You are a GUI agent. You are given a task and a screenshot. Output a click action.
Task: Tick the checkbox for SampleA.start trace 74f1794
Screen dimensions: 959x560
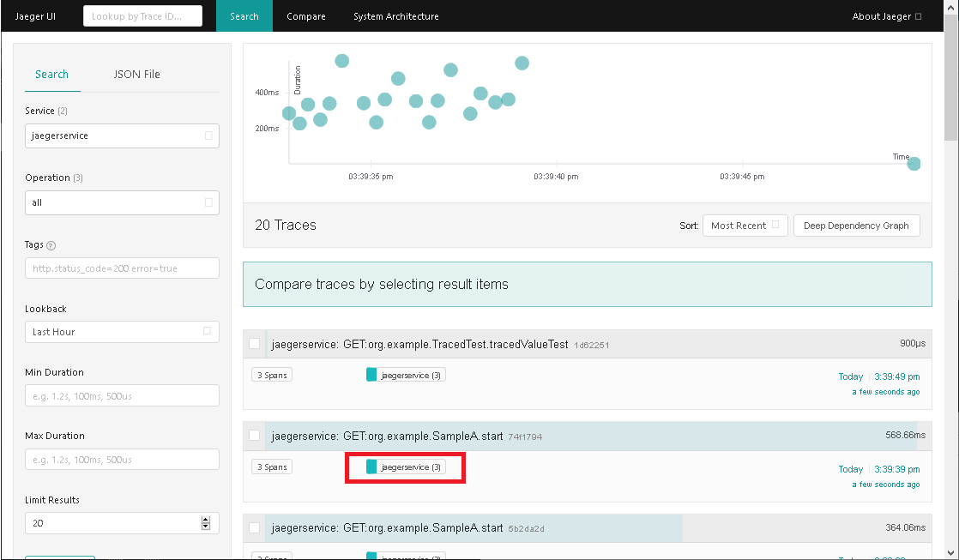254,436
